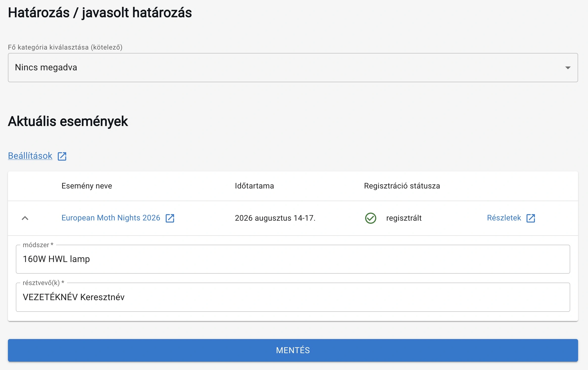Viewport: 588px width, 370px height.
Task: Click external-link icon beside Beállítások
Action: click(62, 156)
